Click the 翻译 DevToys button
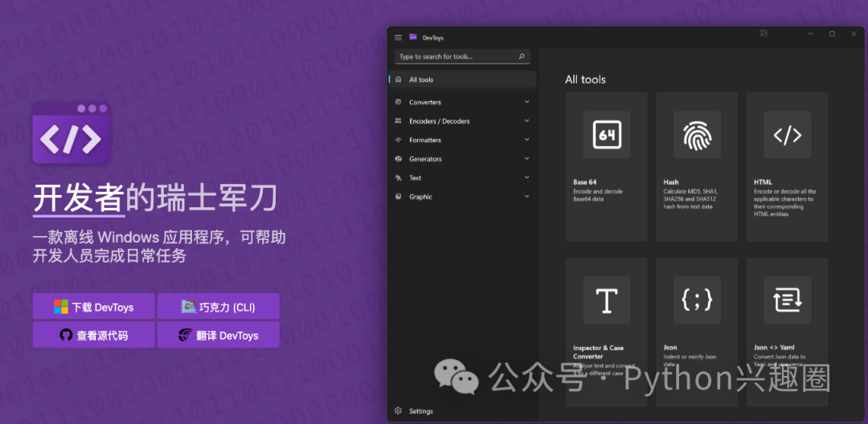This screenshot has width=868, height=424. pyautogui.click(x=218, y=335)
